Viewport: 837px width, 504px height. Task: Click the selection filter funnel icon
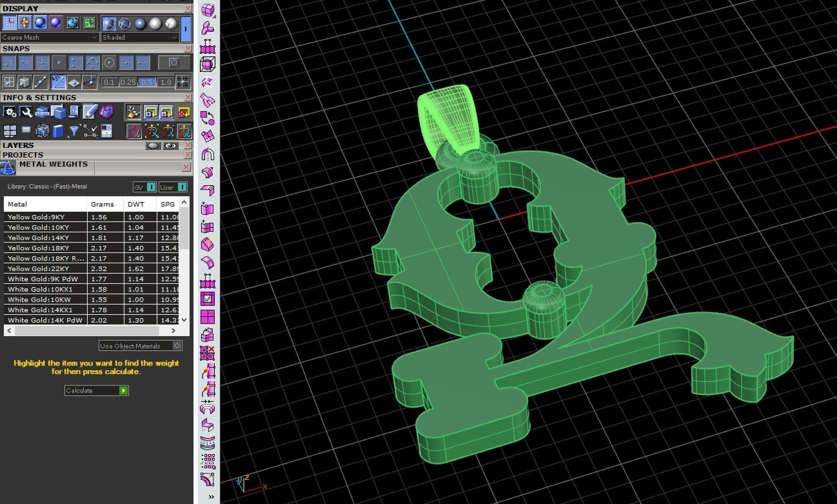(x=74, y=131)
